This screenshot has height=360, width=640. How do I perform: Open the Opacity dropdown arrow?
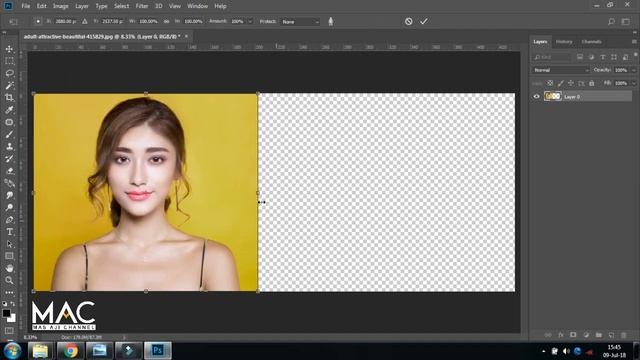633,70
